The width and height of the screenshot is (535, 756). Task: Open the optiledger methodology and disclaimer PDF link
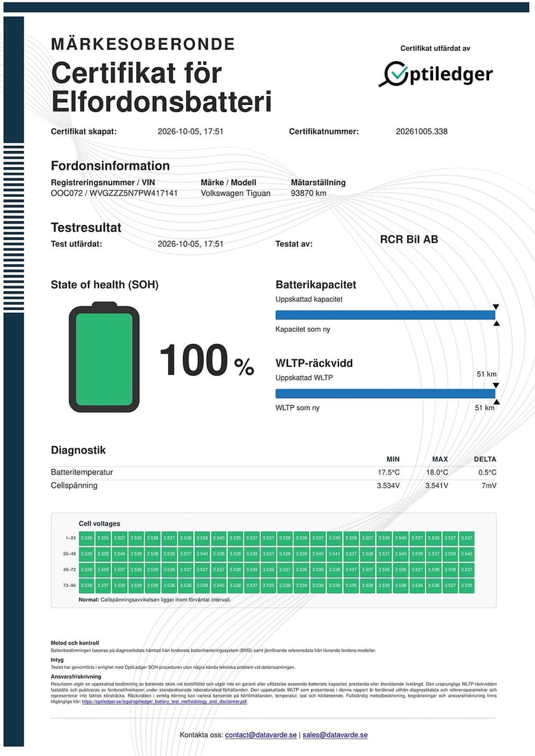coord(164,701)
